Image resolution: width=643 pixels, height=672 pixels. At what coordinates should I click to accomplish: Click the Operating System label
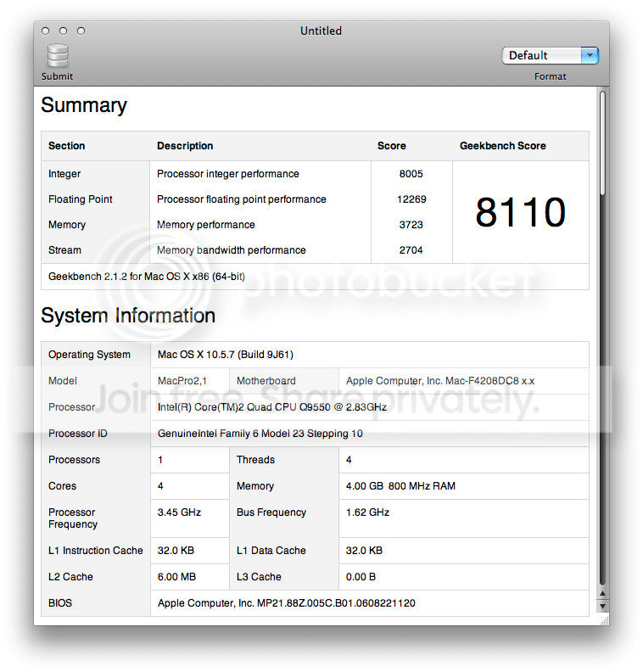[x=89, y=355]
